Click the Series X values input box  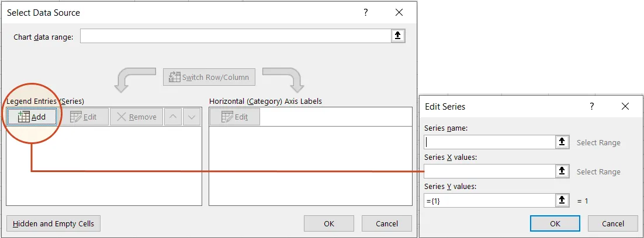pyautogui.click(x=489, y=171)
